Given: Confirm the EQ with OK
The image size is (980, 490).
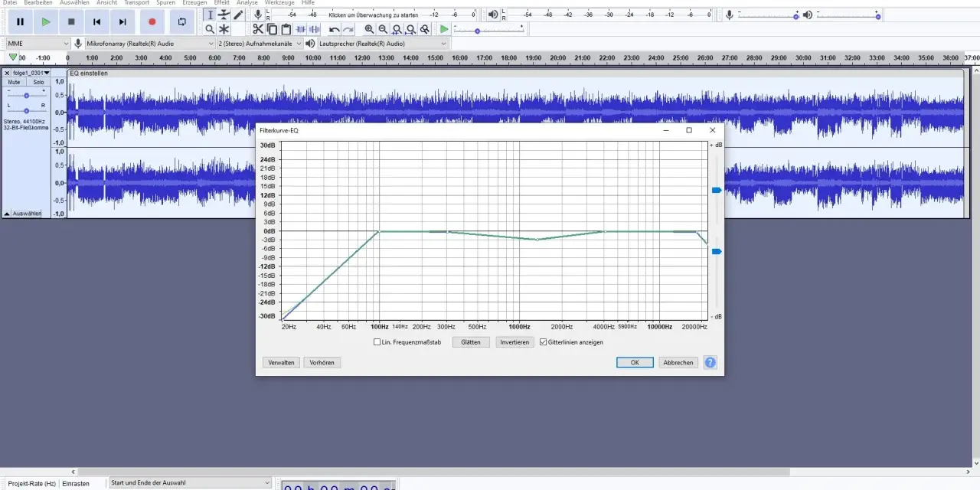Looking at the screenshot, I should pos(635,363).
